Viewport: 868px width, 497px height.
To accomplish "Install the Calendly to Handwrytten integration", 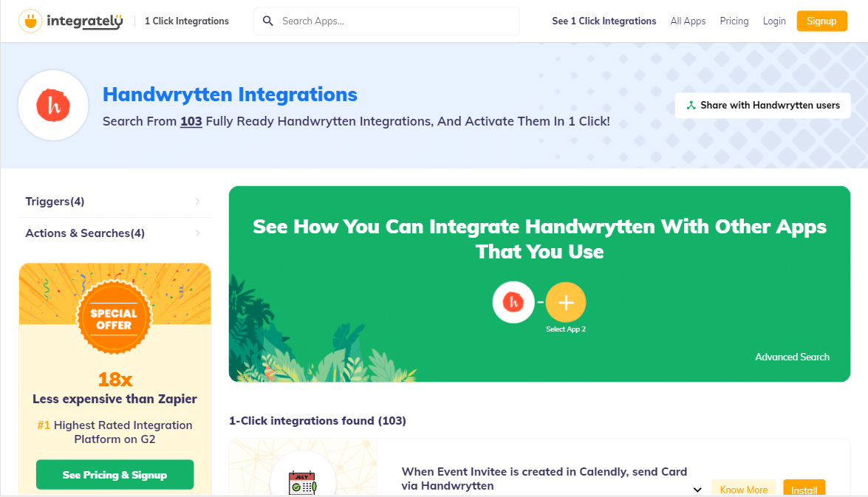I will pyautogui.click(x=804, y=489).
